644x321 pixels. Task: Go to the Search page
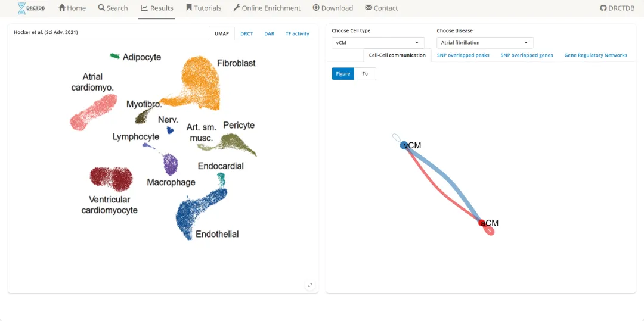113,8
